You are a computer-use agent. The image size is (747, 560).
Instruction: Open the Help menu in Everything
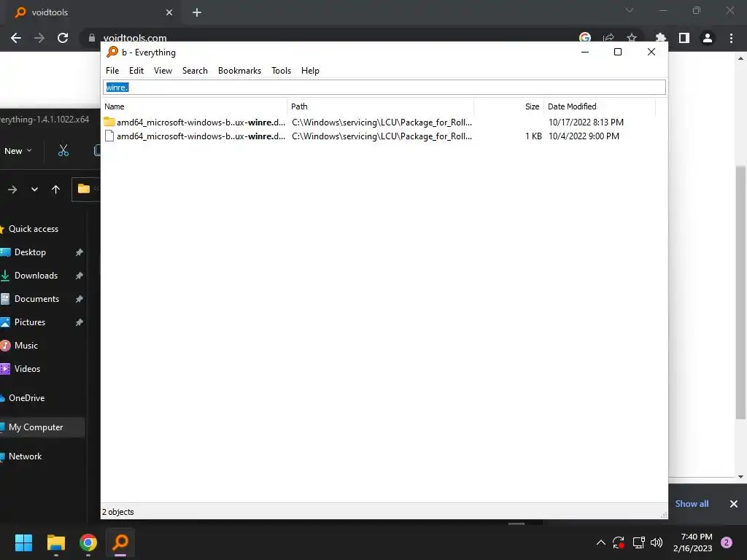[310, 71]
